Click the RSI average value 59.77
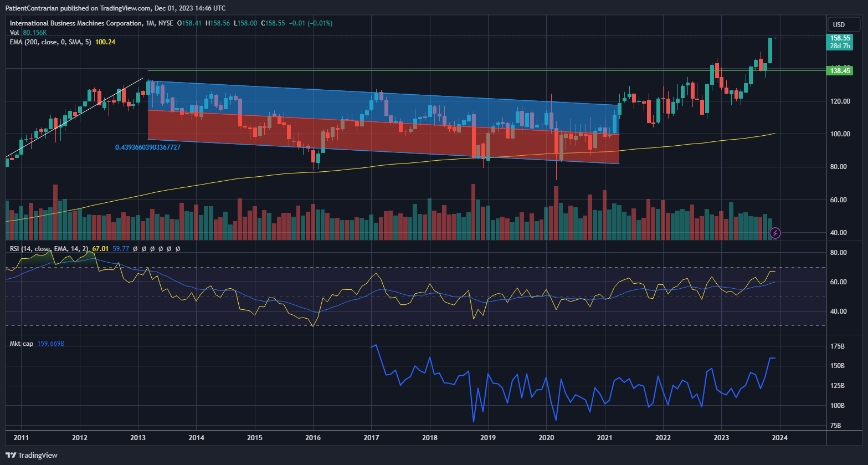Screen dimensions: 868x465 coord(121,249)
